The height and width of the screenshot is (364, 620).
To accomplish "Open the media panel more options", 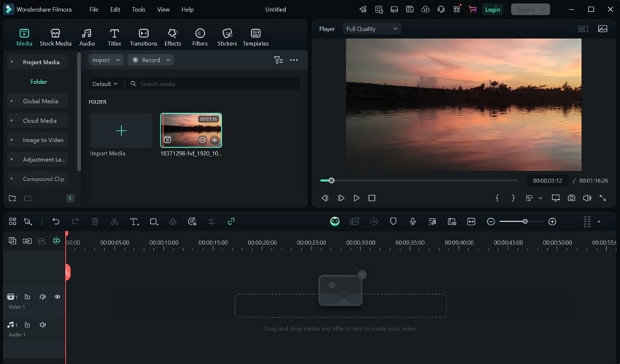I will (x=294, y=60).
